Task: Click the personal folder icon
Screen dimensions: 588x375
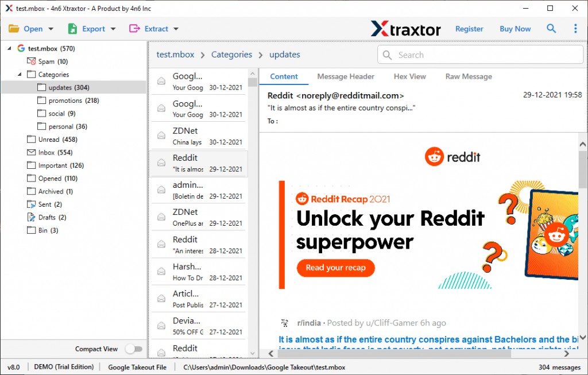Action: point(41,126)
